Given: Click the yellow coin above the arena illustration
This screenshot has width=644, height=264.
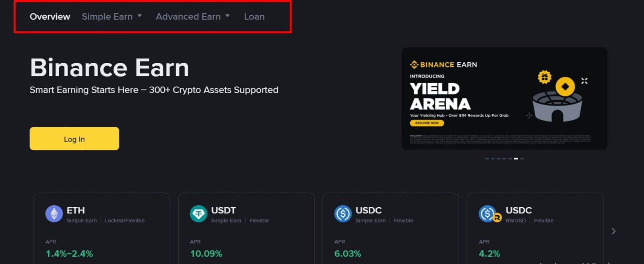Looking at the screenshot, I should (565, 86).
